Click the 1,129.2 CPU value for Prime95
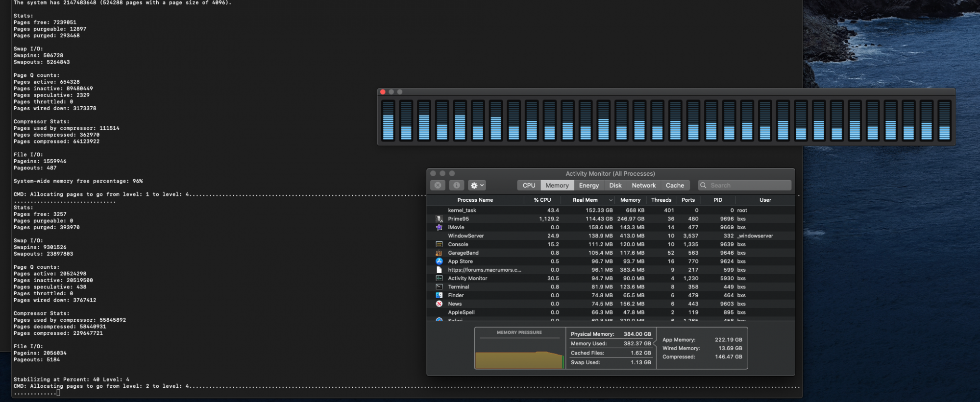Image resolution: width=980 pixels, height=402 pixels. pos(549,219)
